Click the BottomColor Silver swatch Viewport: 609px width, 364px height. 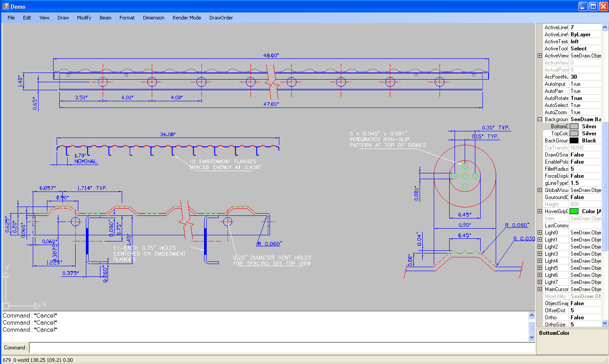point(574,126)
